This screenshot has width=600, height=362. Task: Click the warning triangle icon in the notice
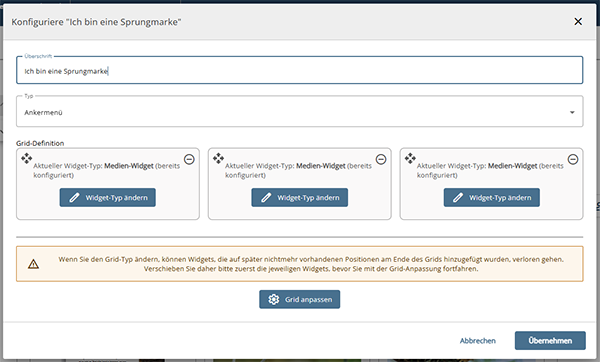(x=33, y=264)
